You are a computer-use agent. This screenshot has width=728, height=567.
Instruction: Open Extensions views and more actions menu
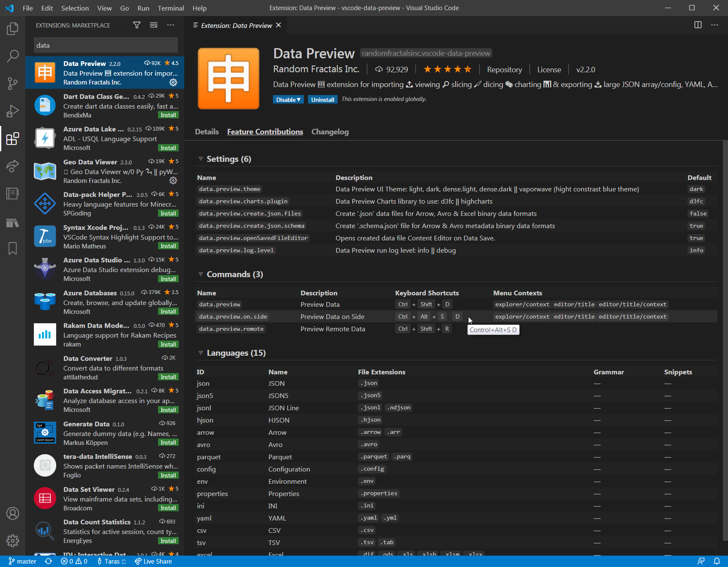coord(171,25)
